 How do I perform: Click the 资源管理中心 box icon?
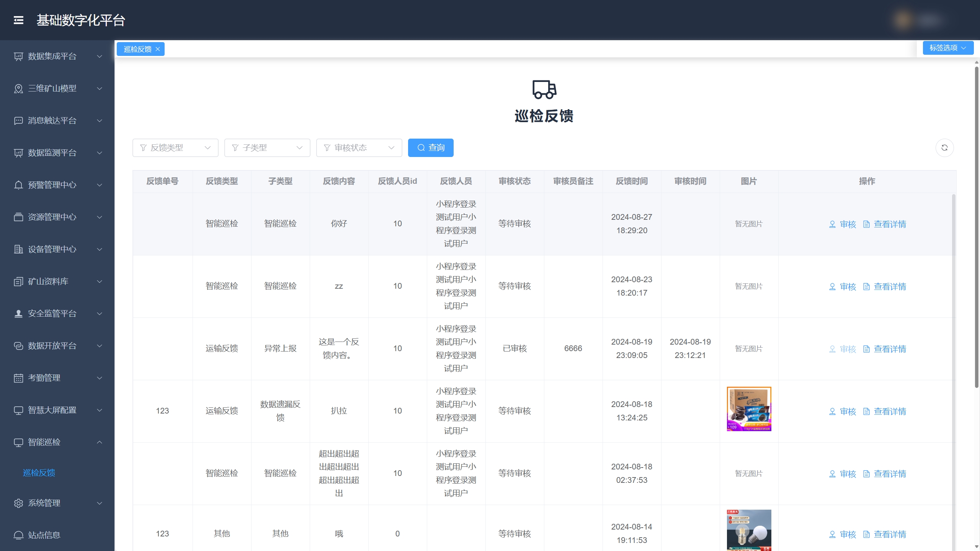(x=18, y=217)
